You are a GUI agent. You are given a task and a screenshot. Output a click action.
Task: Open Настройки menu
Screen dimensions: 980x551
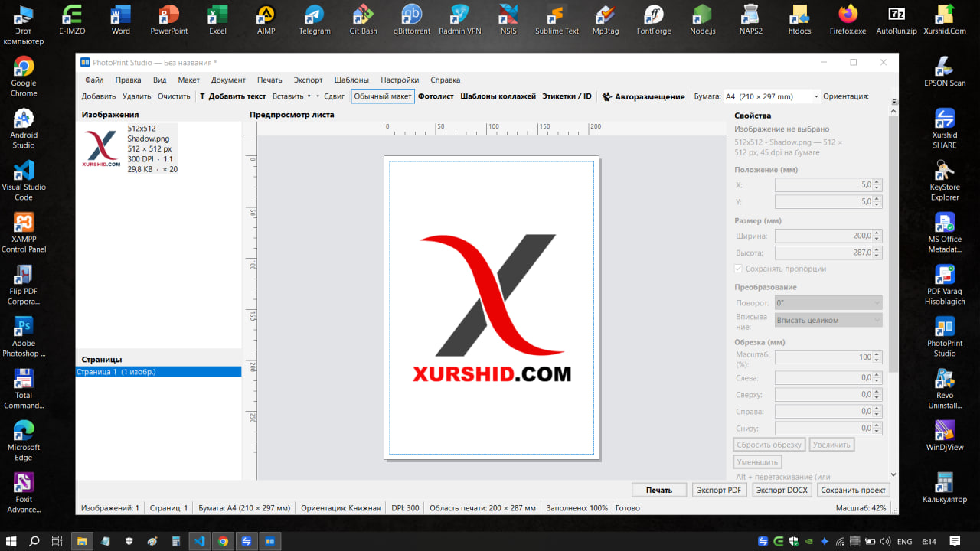pyautogui.click(x=400, y=80)
